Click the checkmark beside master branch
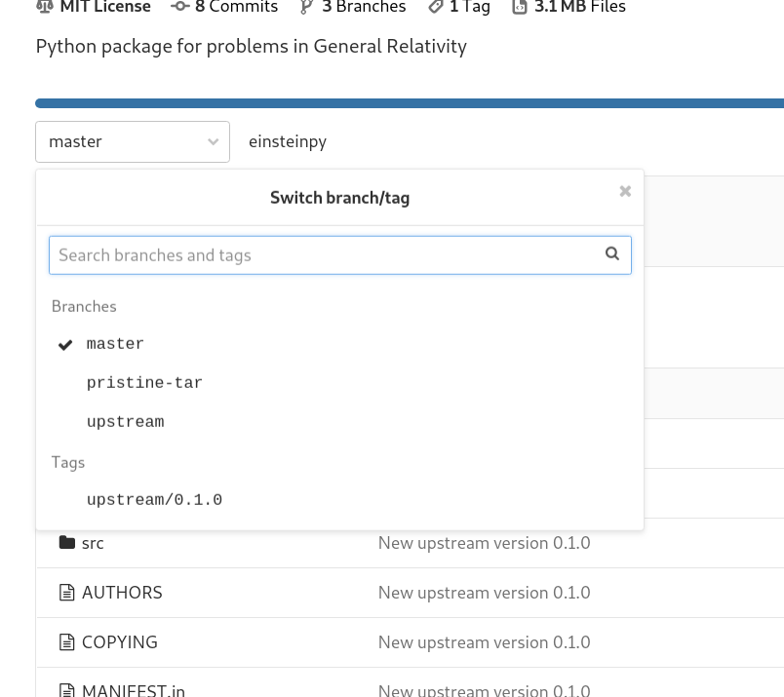Viewport: 784px width, 697px height. coord(64,343)
